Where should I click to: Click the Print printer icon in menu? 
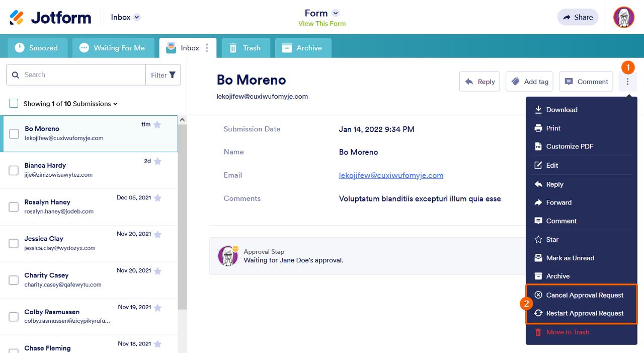tap(538, 128)
